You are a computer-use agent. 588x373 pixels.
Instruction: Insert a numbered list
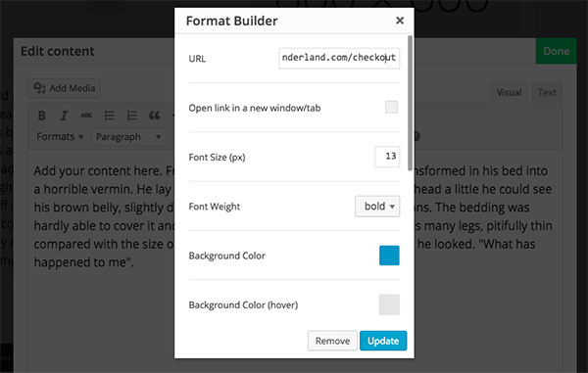click(131, 116)
